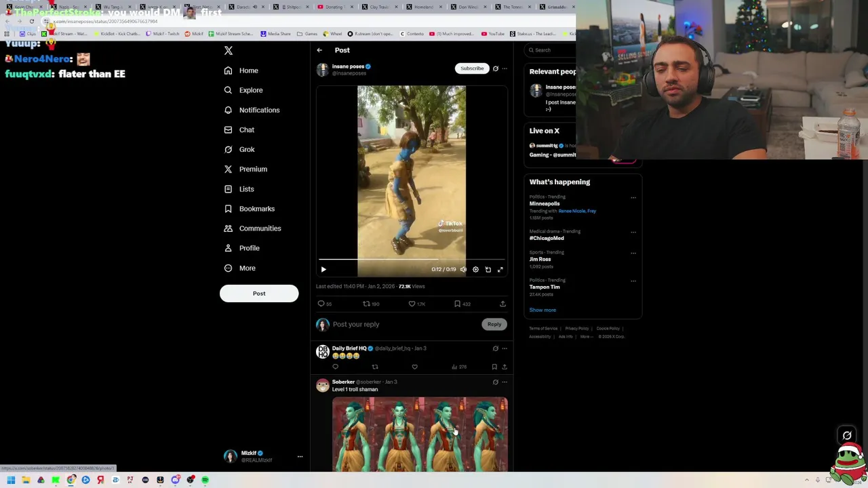
Task: Open Lists in the sidebar
Action: click(x=238, y=189)
